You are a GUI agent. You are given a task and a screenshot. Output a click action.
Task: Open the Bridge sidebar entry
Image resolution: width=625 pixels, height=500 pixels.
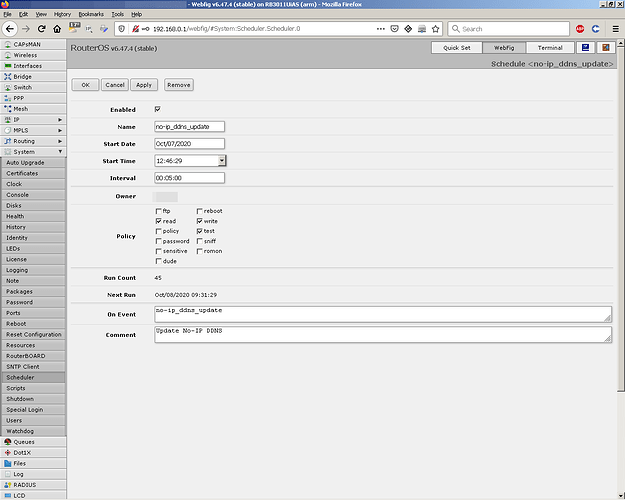pos(33,77)
